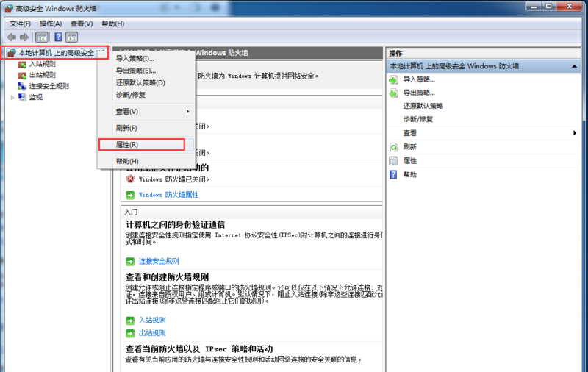Open the 出站规则 link in center pane
588x372 pixels.
pos(152,332)
